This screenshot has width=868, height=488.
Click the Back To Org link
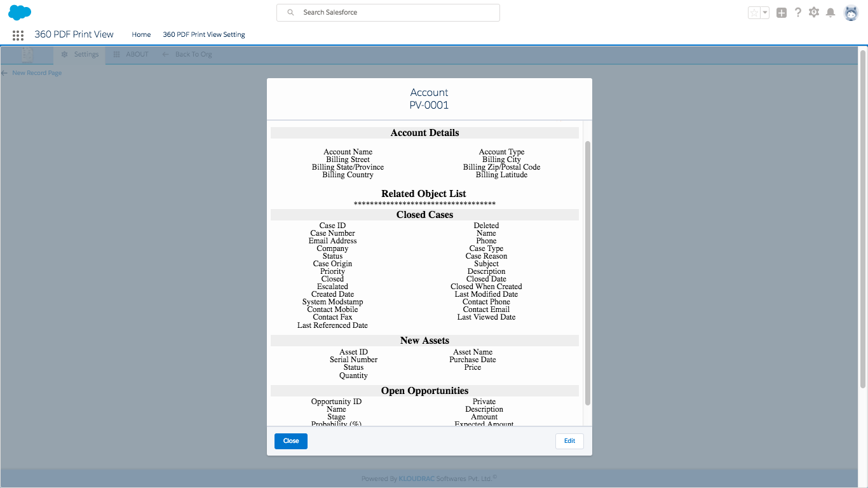[x=187, y=55]
